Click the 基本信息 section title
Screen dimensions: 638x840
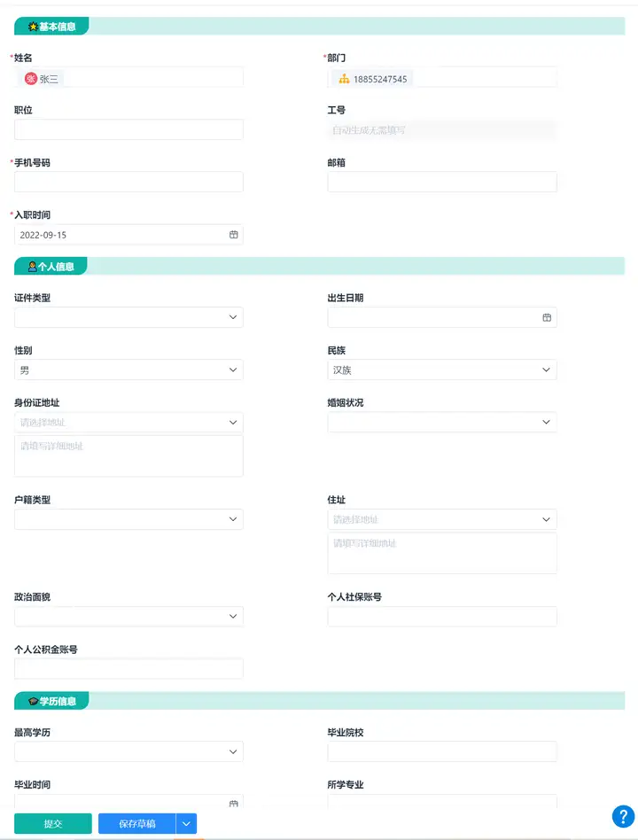coord(58,27)
